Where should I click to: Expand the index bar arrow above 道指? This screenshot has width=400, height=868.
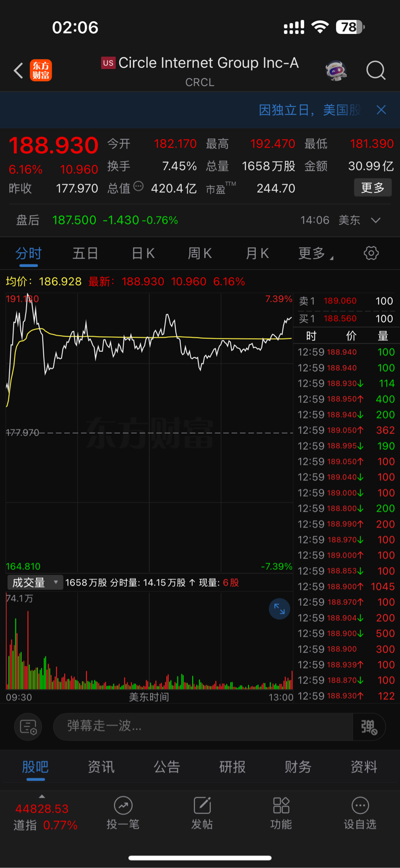[42, 796]
